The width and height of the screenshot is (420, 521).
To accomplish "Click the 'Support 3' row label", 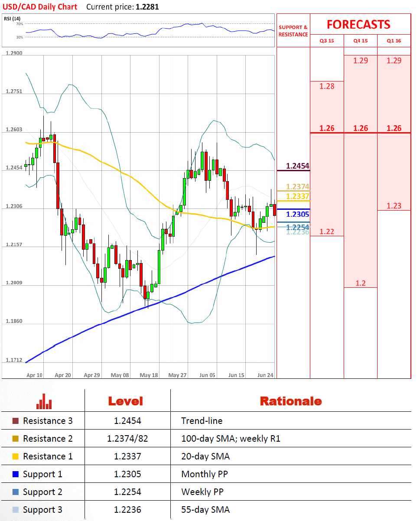I will click(x=42, y=510).
